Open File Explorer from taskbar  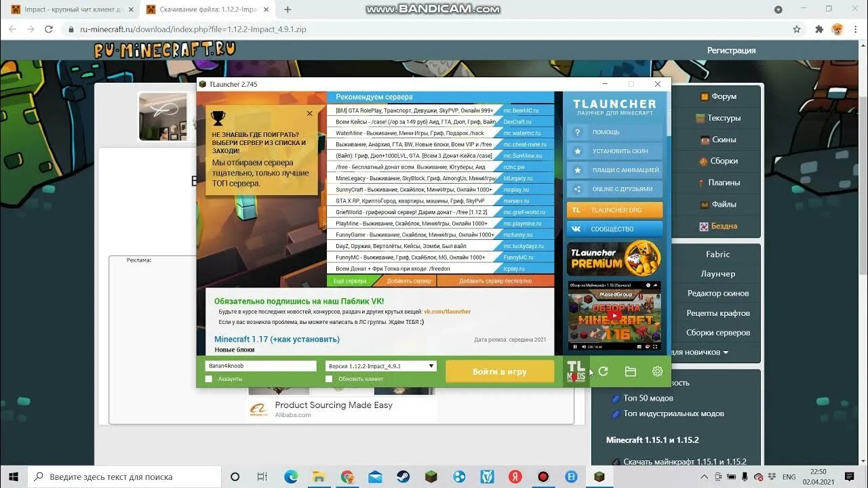click(319, 476)
